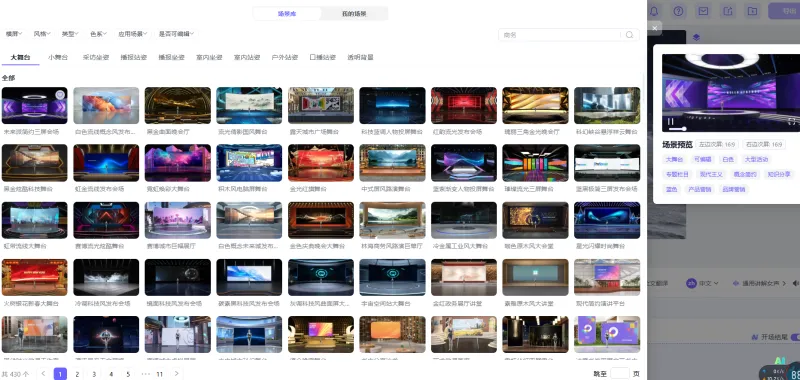Open the notifications bell icon
The image size is (800, 380).
click(x=654, y=11)
